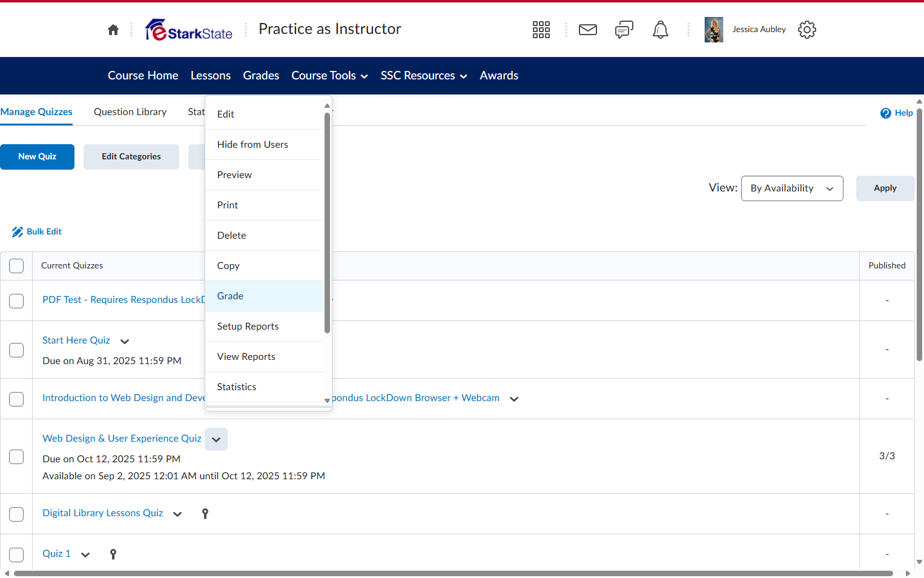Screen dimensions: 924x578
Task: Switch to the Question Library tab
Action: point(130,112)
